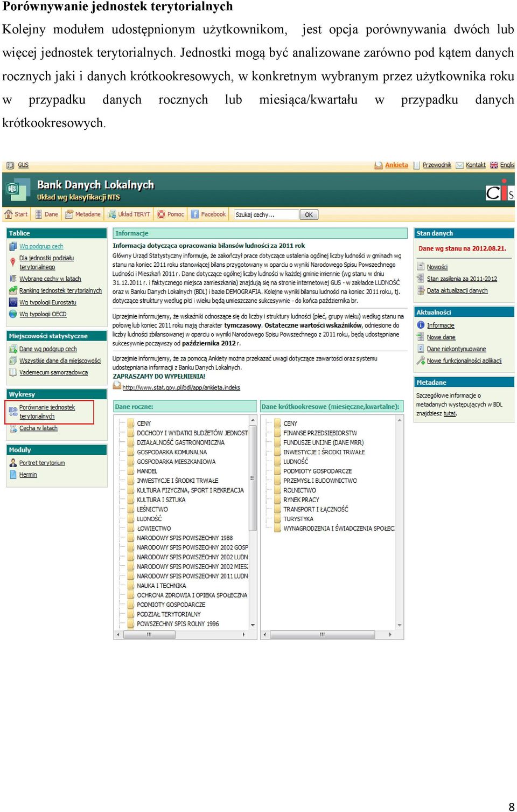The width and height of the screenshot is (517, 812).
Task: Click the Porównanie jednostek terytorialnych icon
Action: [x=13, y=412]
